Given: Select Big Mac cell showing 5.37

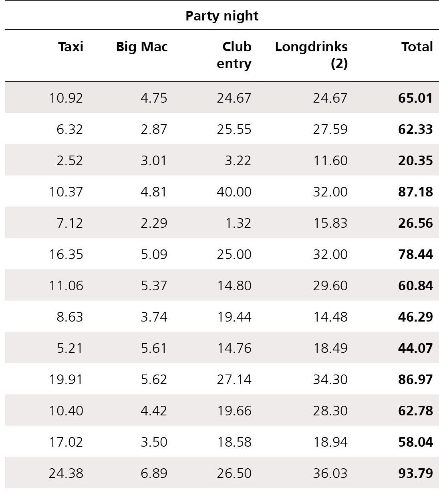Looking at the screenshot, I should pos(154,286).
